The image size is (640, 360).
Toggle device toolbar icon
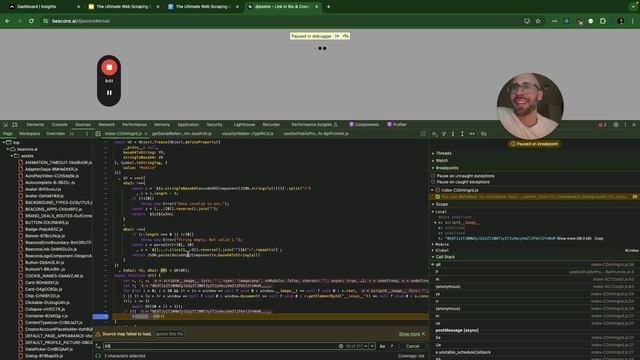point(15,125)
